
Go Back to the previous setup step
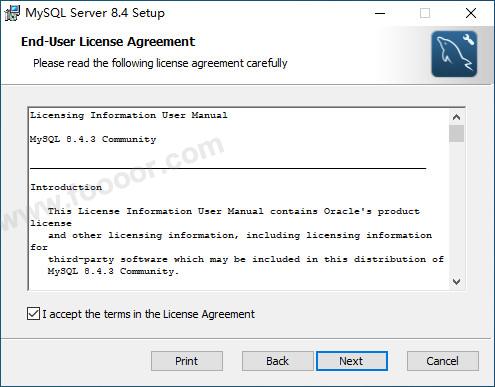tap(277, 361)
